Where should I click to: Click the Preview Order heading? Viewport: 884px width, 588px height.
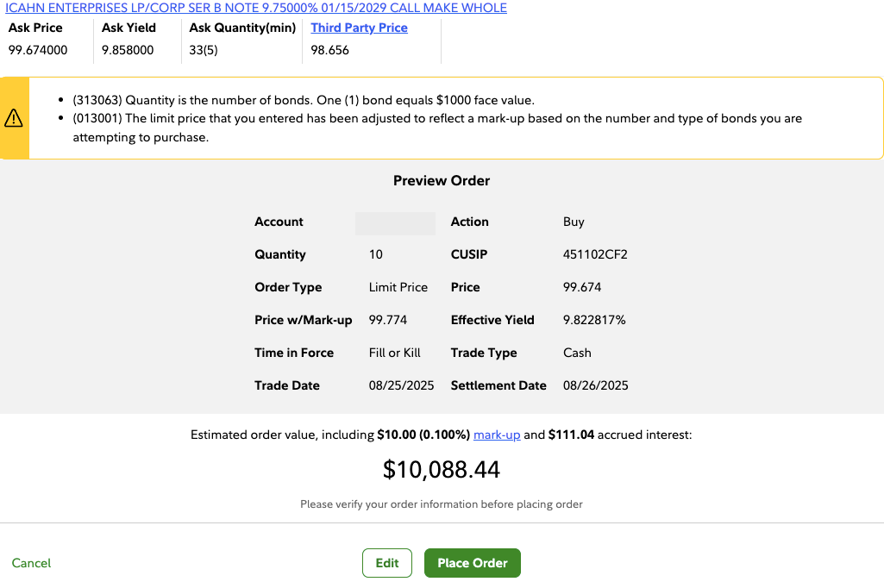point(442,180)
